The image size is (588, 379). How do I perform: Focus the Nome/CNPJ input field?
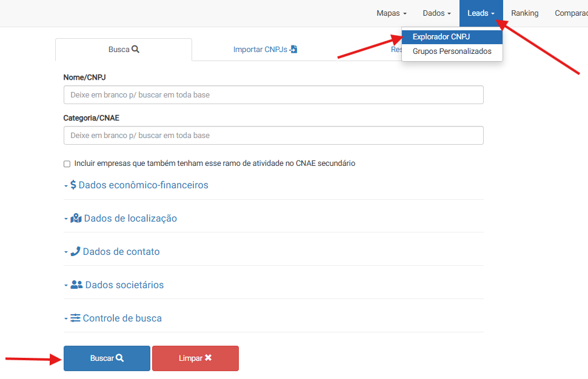coord(273,95)
